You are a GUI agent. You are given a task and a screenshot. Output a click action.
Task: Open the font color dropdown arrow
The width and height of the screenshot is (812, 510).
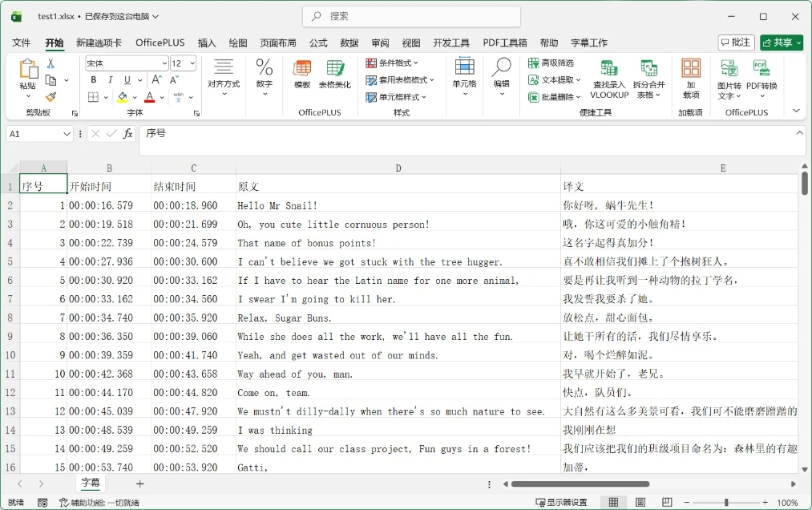pyautogui.click(x=162, y=98)
